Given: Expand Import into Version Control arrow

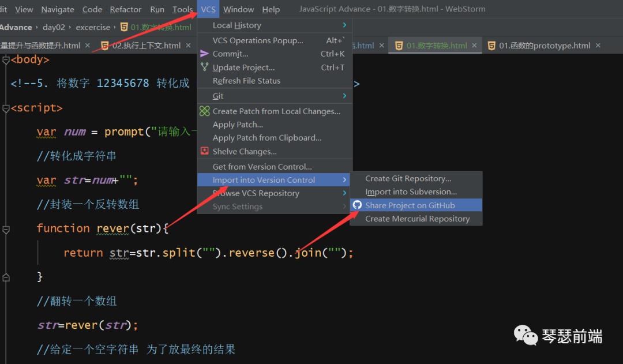Looking at the screenshot, I should click(344, 180).
